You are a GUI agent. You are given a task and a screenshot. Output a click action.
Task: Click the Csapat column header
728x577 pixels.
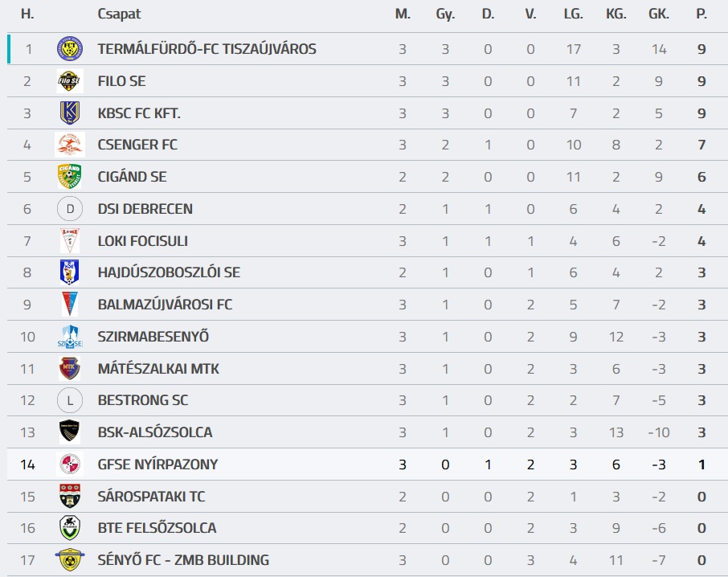(119, 14)
